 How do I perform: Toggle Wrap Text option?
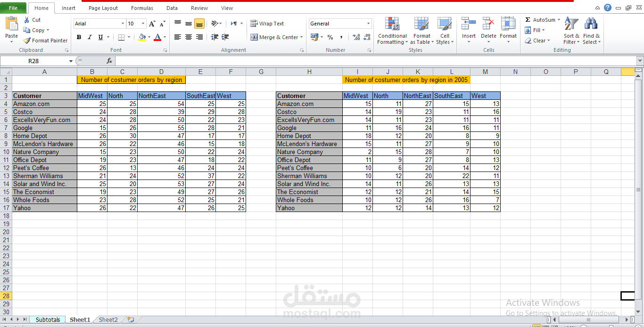click(x=267, y=24)
